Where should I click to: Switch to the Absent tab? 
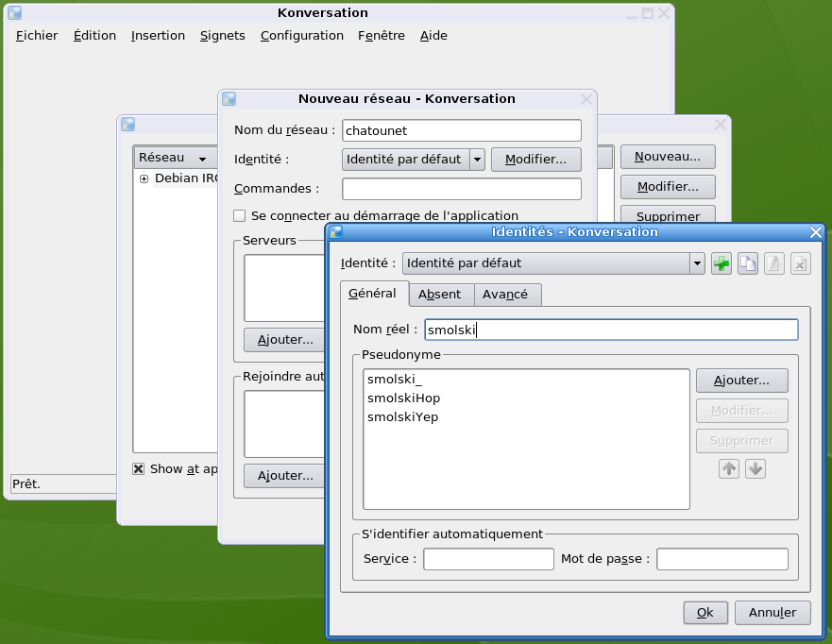point(440,295)
